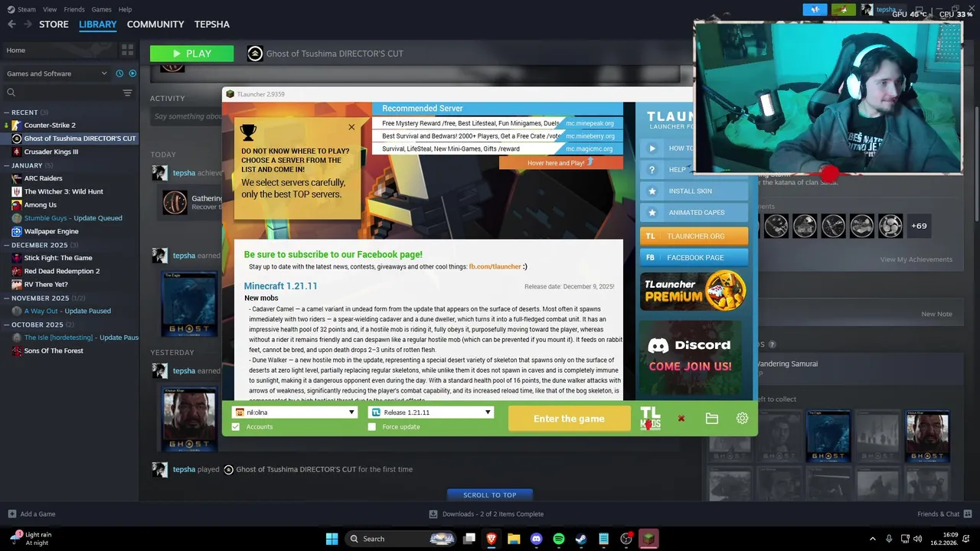Switch to the COMMUNITY tab
980x551 pixels.
(155, 24)
